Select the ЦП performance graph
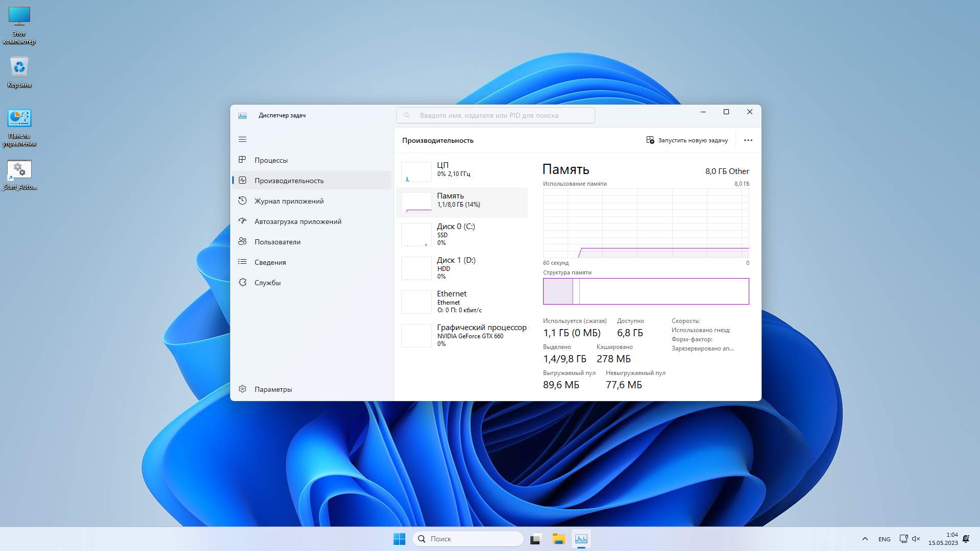The width and height of the screenshot is (980, 551). coord(461,169)
